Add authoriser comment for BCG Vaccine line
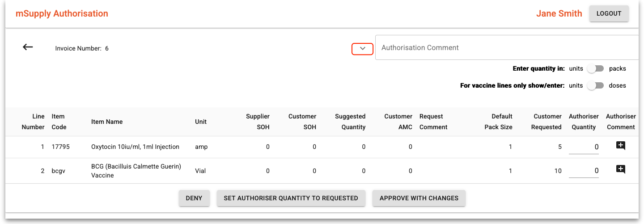This screenshot has height=224, width=644. (620, 169)
